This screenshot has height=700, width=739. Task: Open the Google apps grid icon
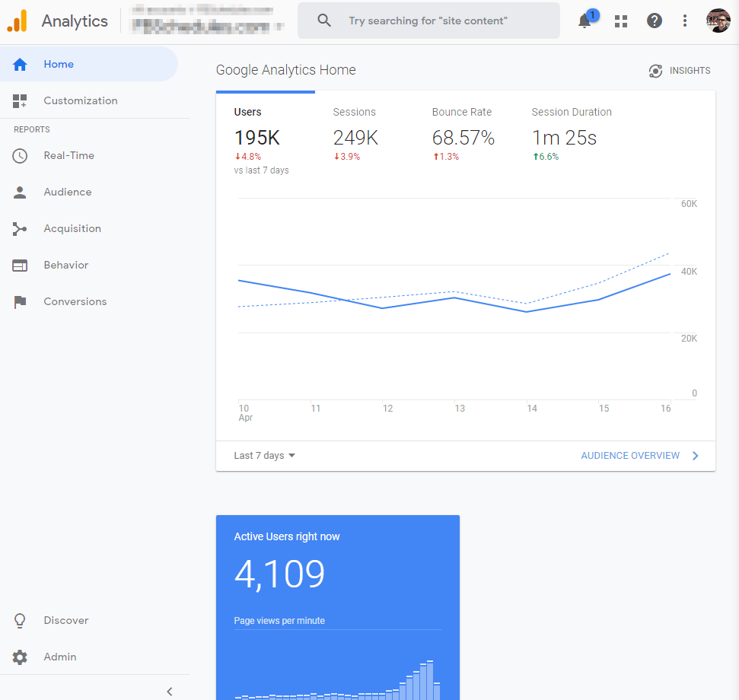621,21
